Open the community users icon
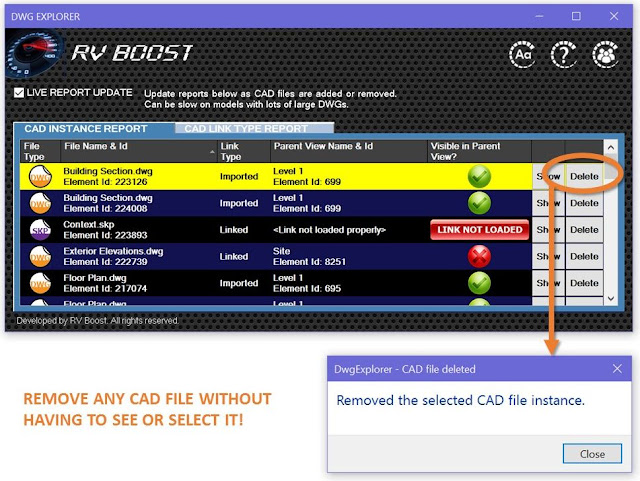The width and height of the screenshot is (640, 481). (x=605, y=54)
